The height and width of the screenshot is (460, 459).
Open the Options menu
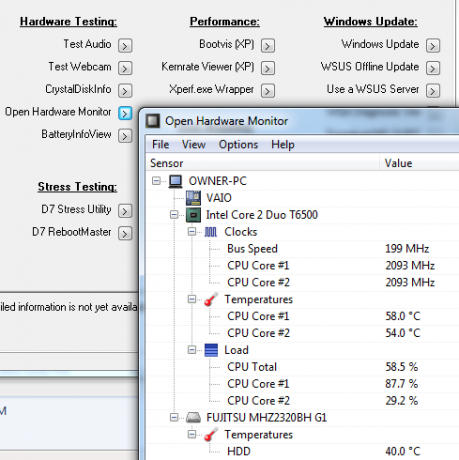(238, 145)
